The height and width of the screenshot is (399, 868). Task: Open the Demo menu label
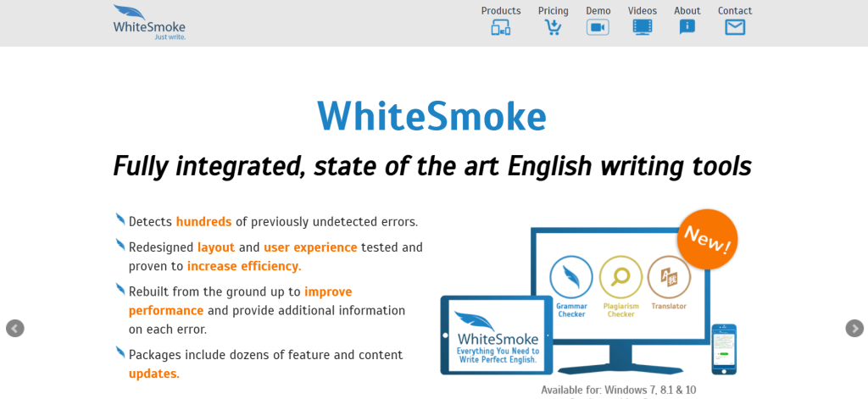(x=598, y=10)
